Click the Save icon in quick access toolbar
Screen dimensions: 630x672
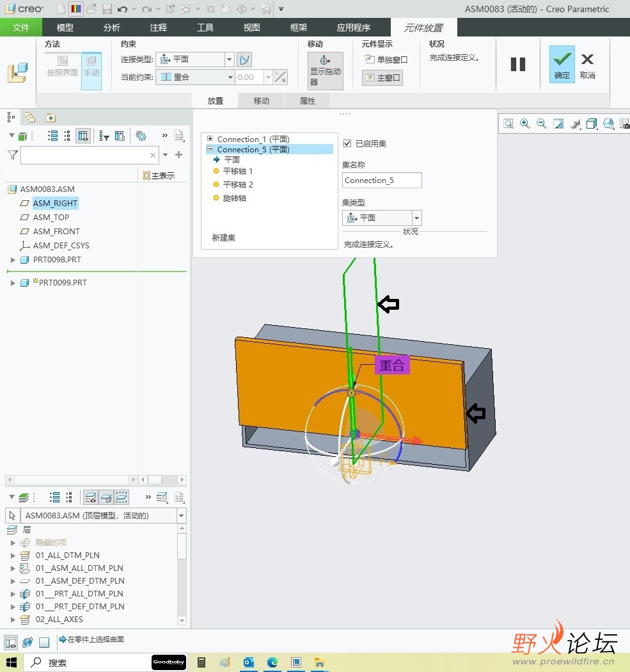coord(107,8)
